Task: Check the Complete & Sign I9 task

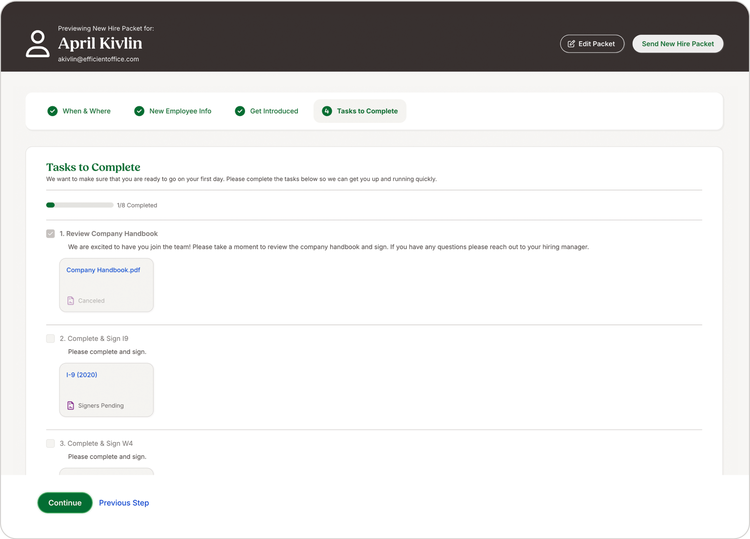Action: pos(50,338)
